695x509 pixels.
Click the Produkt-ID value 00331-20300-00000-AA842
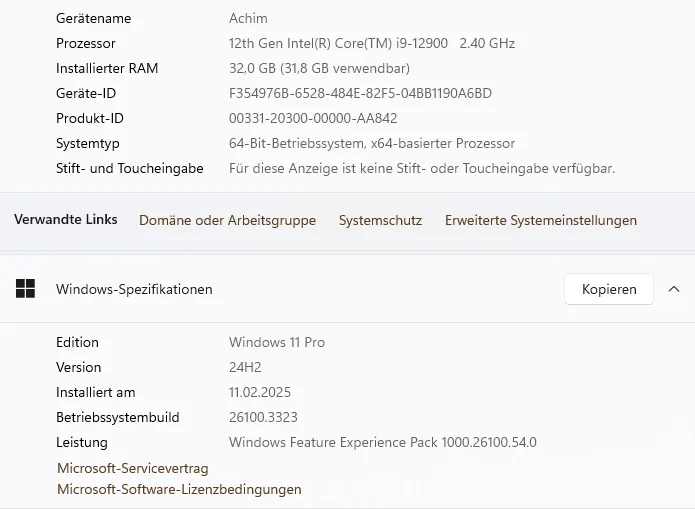click(313, 118)
